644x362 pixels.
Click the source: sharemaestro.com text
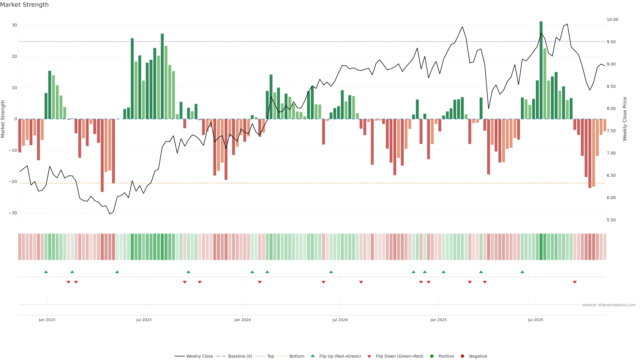pyautogui.click(x=609, y=305)
